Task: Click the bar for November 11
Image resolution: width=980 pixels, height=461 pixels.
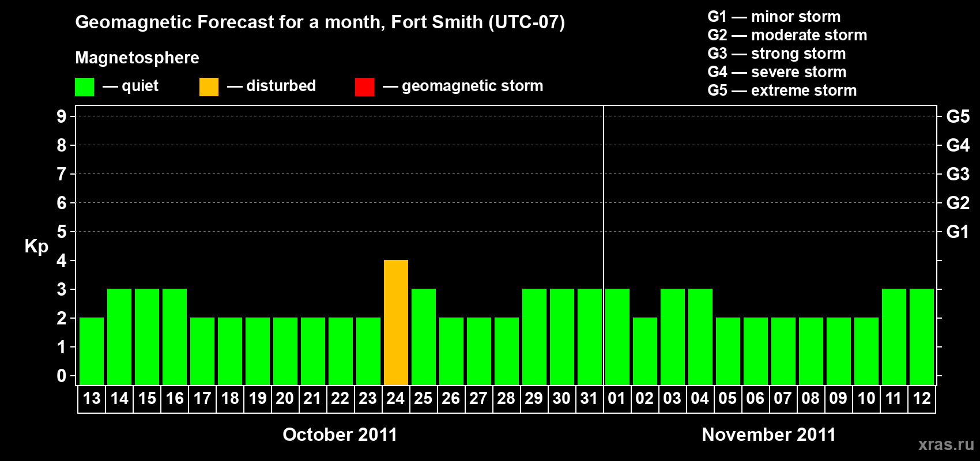Action: 894,337
